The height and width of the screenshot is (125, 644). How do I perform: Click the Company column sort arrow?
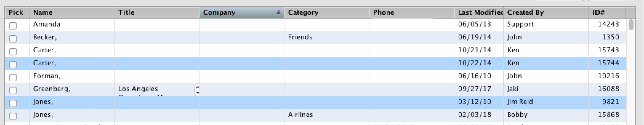tap(278, 12)
